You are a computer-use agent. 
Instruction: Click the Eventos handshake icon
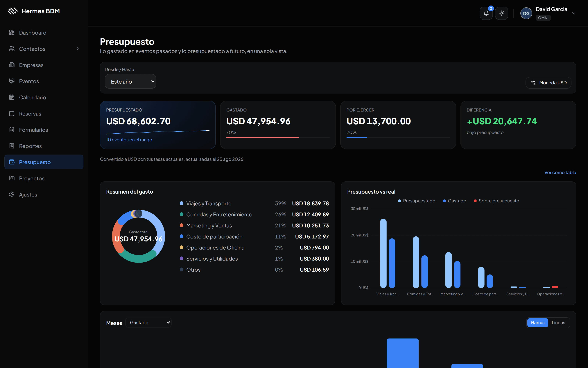[12, 81]
